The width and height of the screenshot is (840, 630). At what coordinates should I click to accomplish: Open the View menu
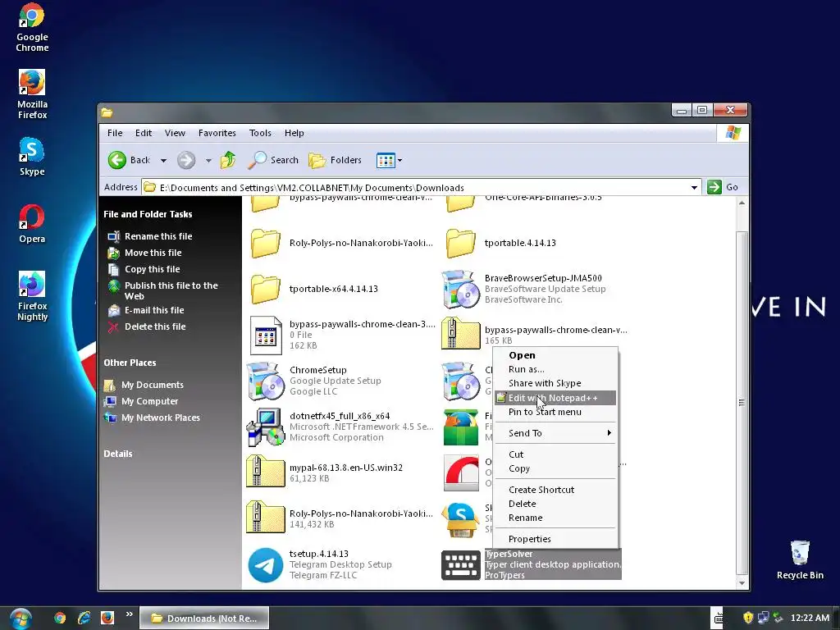[175, 133]
